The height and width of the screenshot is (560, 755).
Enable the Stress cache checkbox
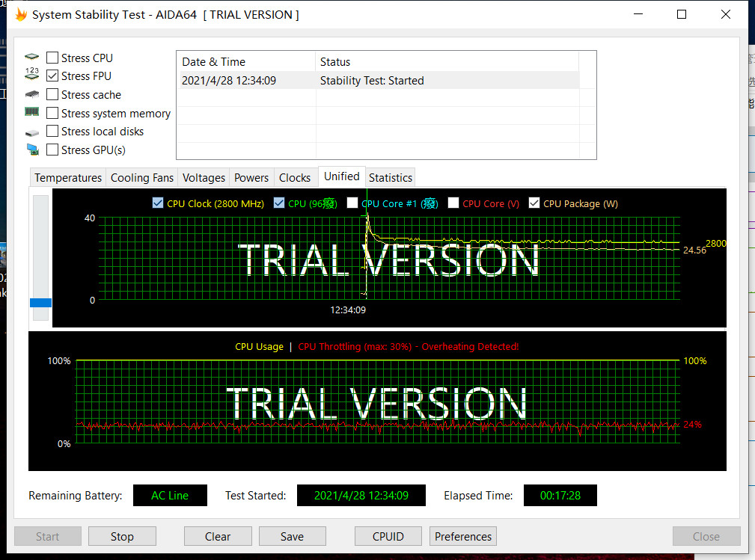click(x=52, y=94)
